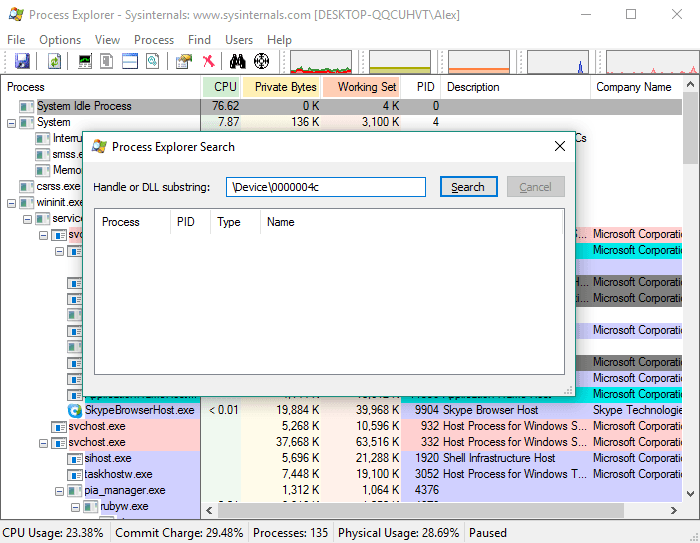Collapse the System process tree node

(12, 123)
